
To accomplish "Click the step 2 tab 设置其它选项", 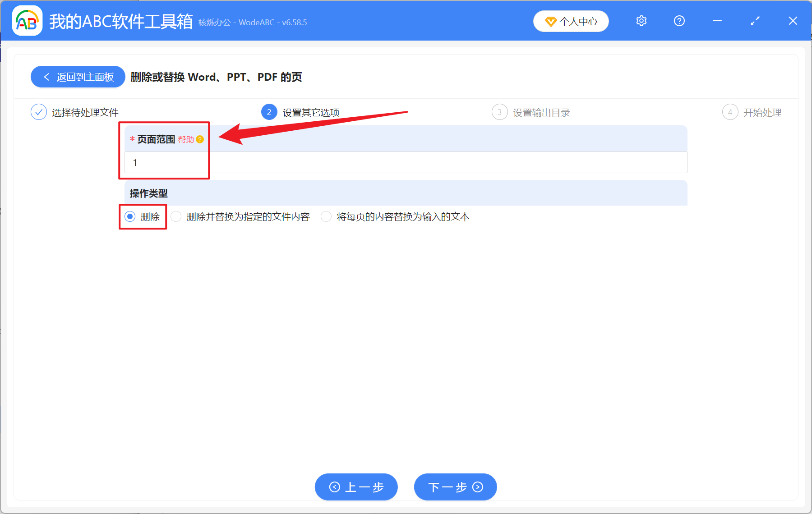I will point(269,112).
